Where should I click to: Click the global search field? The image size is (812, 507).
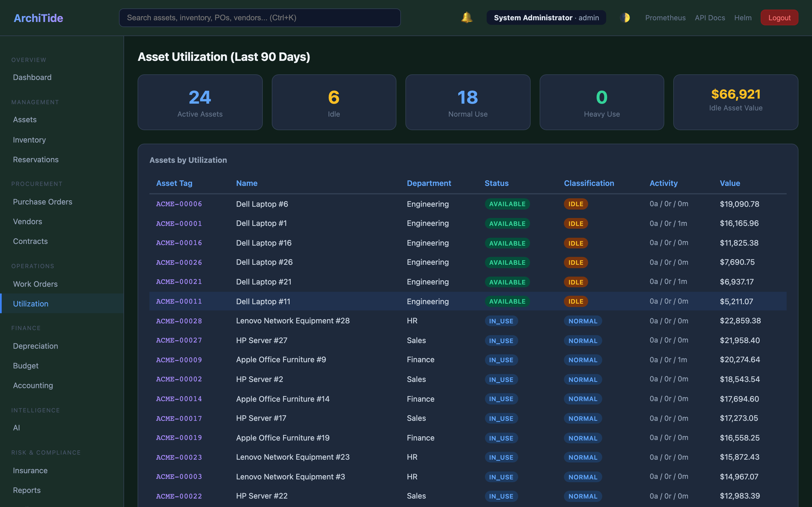coord(259,17)
